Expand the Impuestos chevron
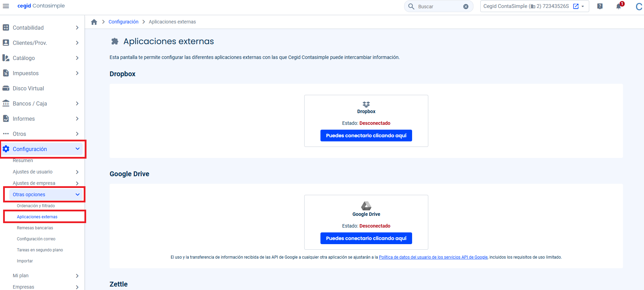This screenshot has width=644, height=290. tap(77, 73)
